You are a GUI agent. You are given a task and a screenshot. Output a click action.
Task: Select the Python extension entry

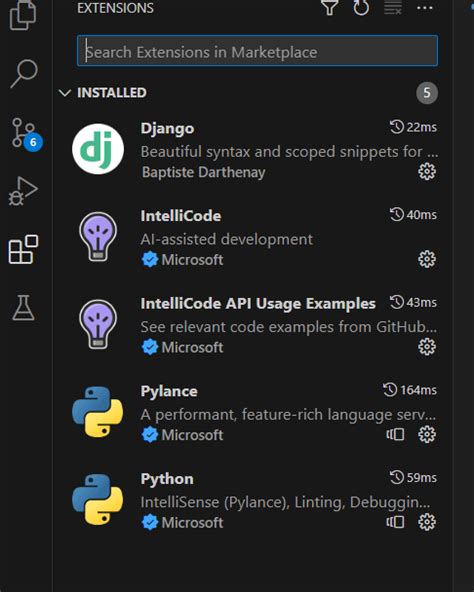pos(253,501)
